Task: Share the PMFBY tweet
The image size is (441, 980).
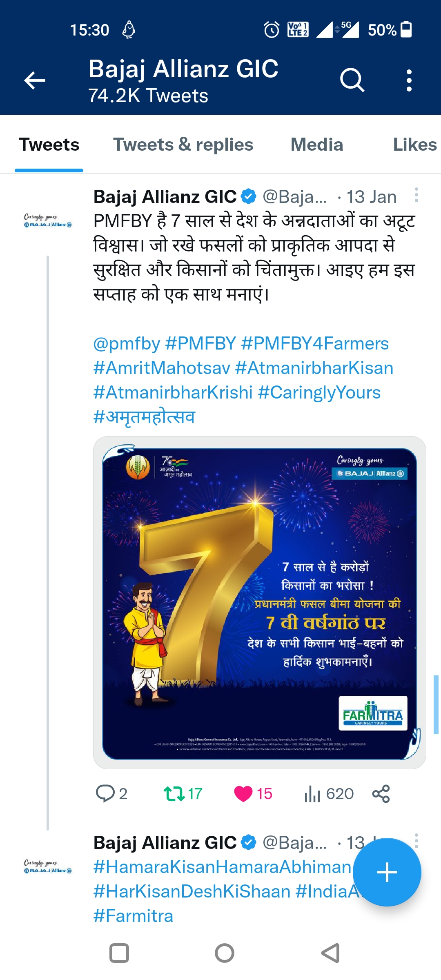Action: coord(381,793)
